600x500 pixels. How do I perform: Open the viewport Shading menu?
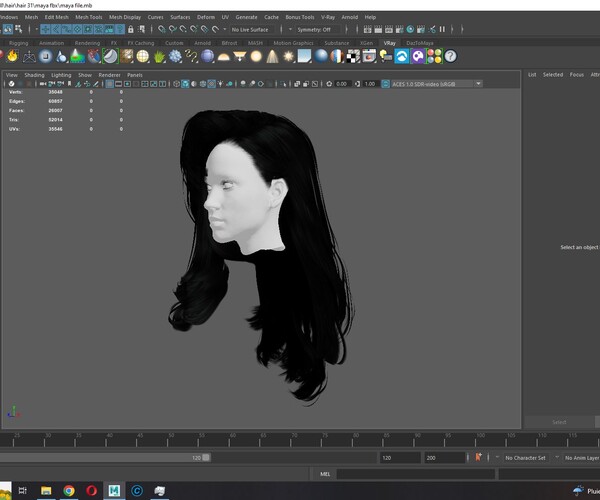click(x=34, y=75)
